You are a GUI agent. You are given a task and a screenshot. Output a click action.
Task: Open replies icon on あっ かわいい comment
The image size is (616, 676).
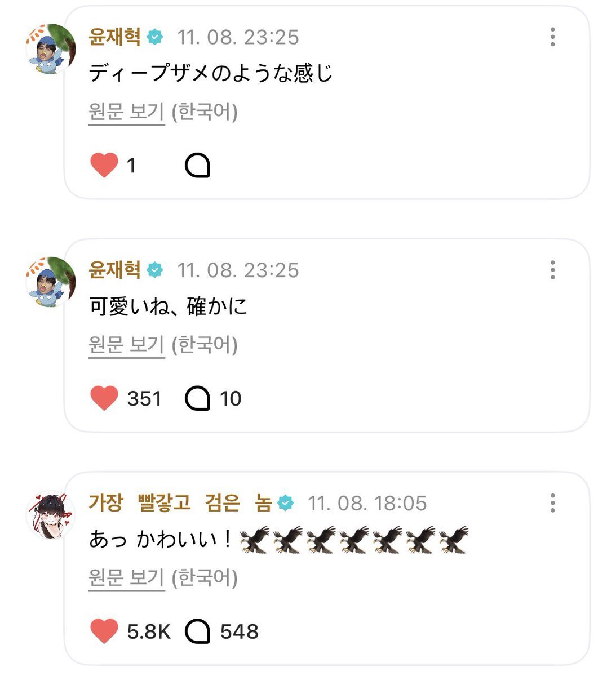(x=197, y=632)
